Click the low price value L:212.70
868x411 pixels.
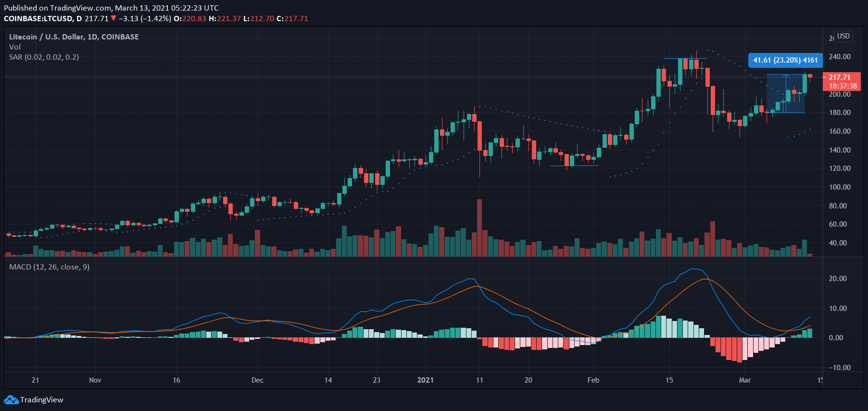click(259, 19)
